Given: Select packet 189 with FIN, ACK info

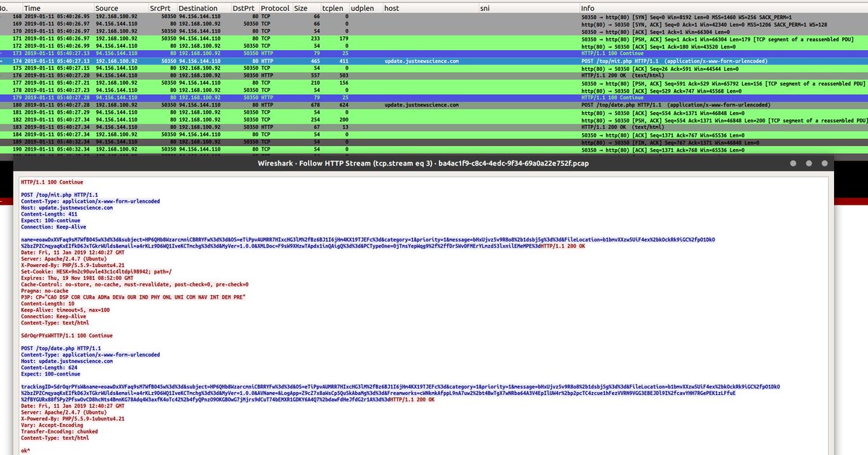Looking at the screenshot, I should [434, 143].
